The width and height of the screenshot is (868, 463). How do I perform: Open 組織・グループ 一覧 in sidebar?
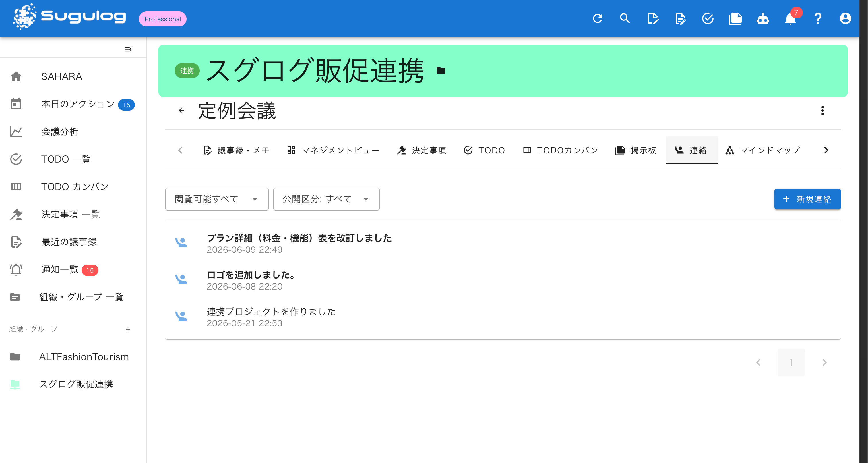[x=73, y=297]
